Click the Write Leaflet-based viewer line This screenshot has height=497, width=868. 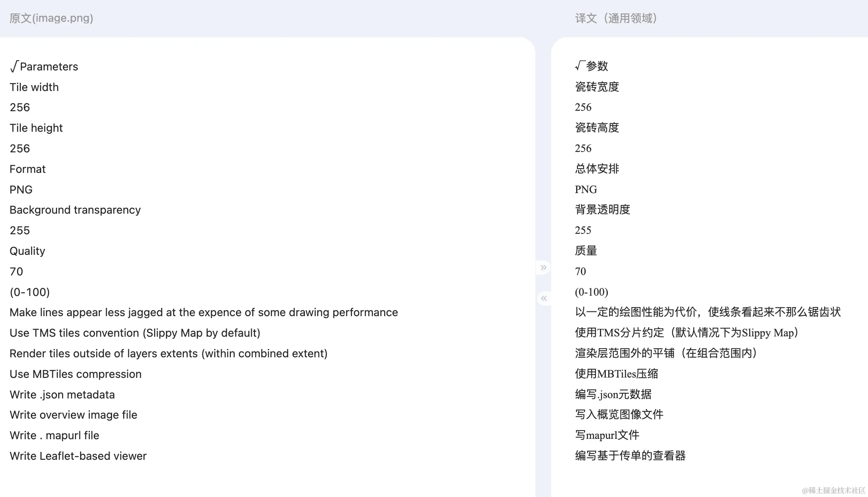pyautogui.click(x=78, y=456)
